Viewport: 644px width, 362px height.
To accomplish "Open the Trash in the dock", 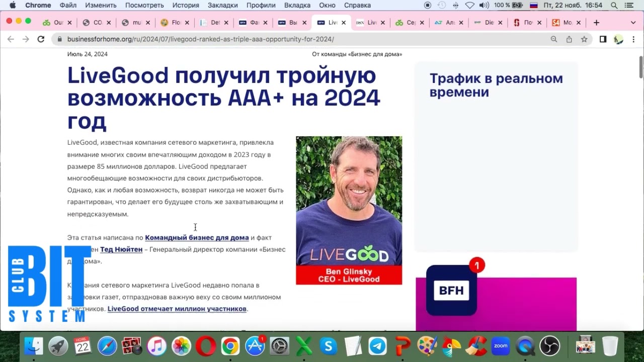I will pyautogui.click(x=610, y=346).
